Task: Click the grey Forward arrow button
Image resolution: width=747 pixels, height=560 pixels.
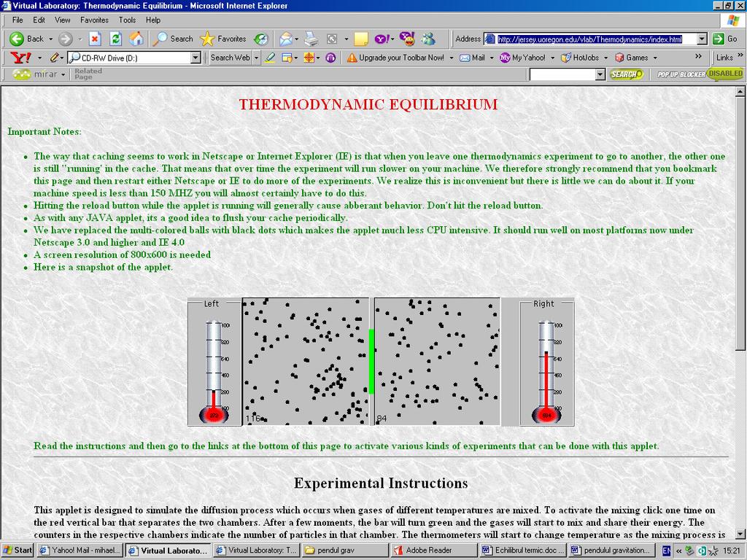Action: [65, 39]
